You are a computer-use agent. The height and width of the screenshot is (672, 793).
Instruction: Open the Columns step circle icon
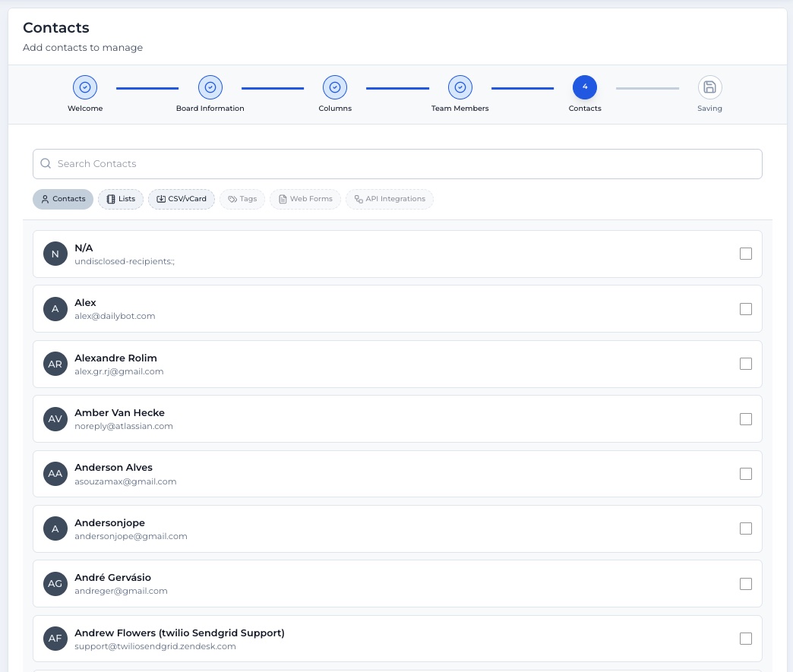pyautogui.click(x=335, y=87)
